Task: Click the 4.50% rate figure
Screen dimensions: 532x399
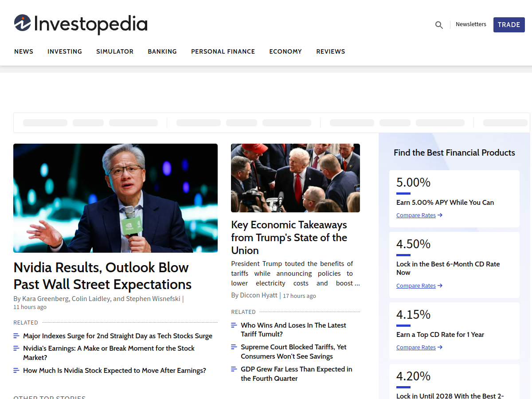Action: coord(413,244)
